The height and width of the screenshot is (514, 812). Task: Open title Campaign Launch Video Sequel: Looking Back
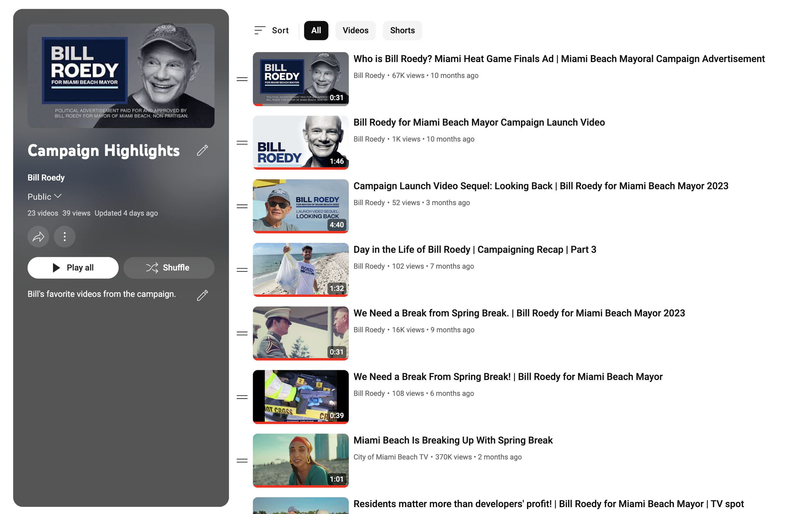pyautogui.click(x=540, y=186)
